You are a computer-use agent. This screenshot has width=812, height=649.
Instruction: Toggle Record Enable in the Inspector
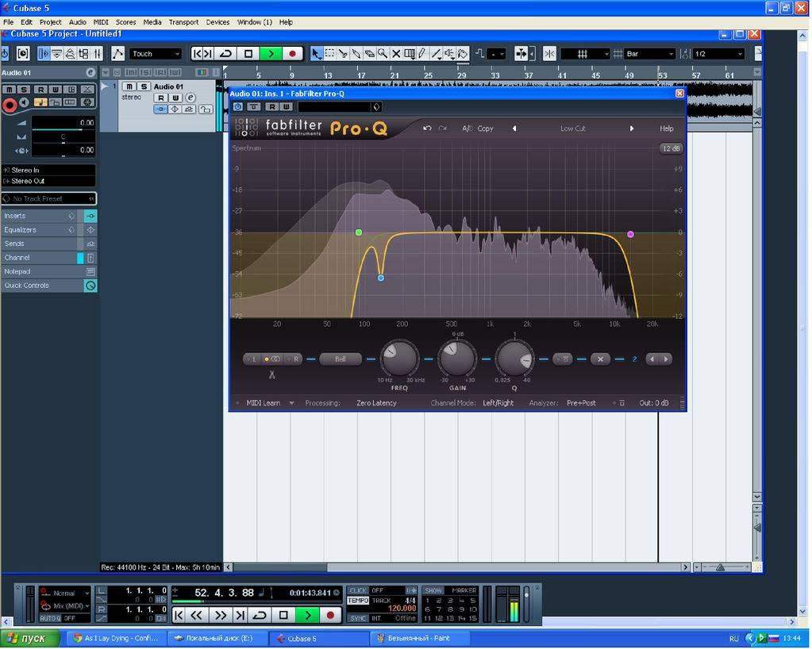10,105
